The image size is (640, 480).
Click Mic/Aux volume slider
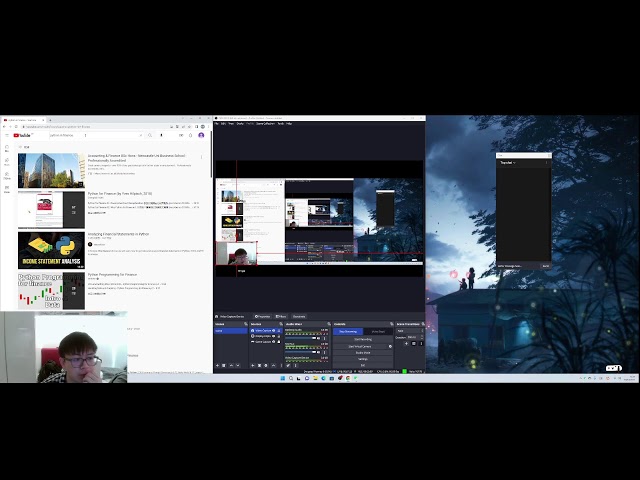pyautogui.click(x=300, y=352)
